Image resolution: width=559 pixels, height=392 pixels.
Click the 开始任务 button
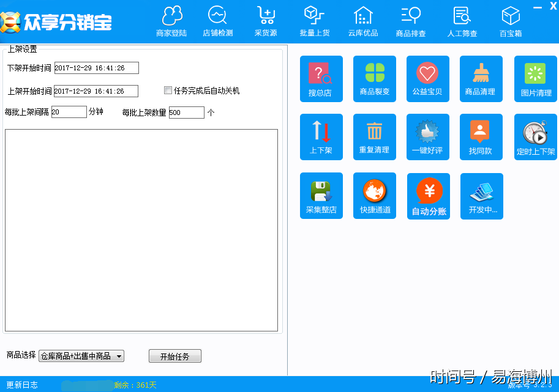pos(174,356)
